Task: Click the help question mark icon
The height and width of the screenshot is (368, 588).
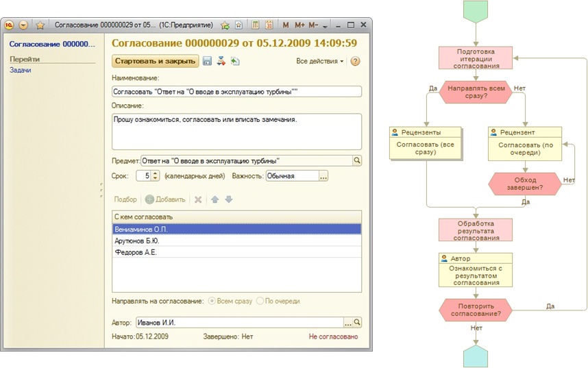Action: [x=355, y=61]
